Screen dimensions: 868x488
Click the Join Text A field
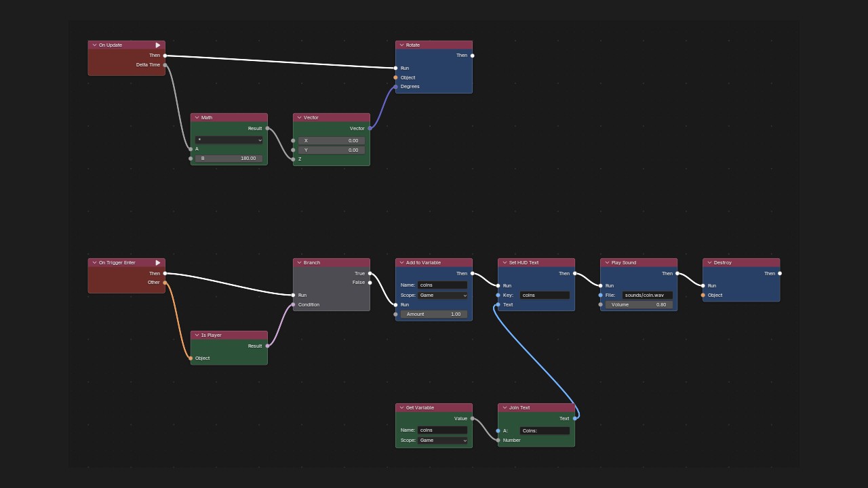pos(545,431)
